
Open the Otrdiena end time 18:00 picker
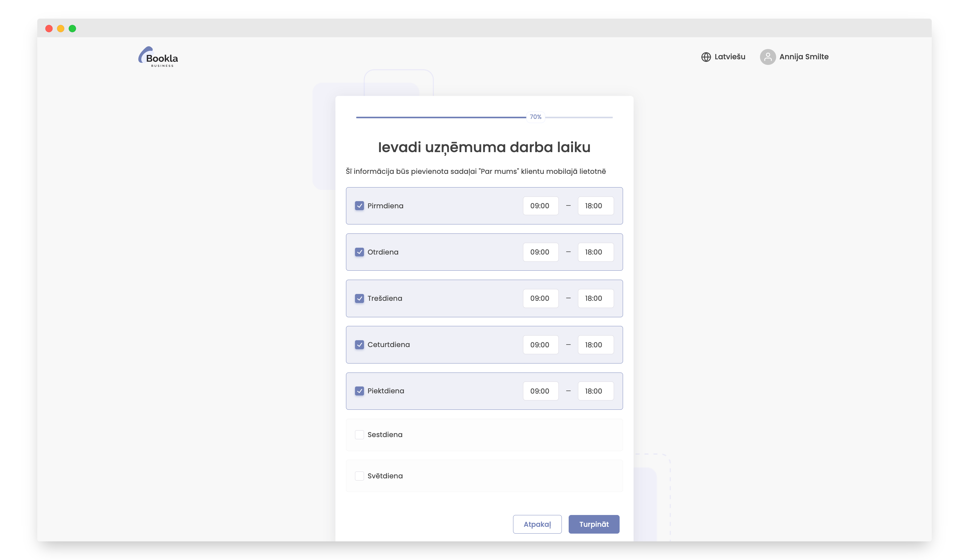(595, 252)
